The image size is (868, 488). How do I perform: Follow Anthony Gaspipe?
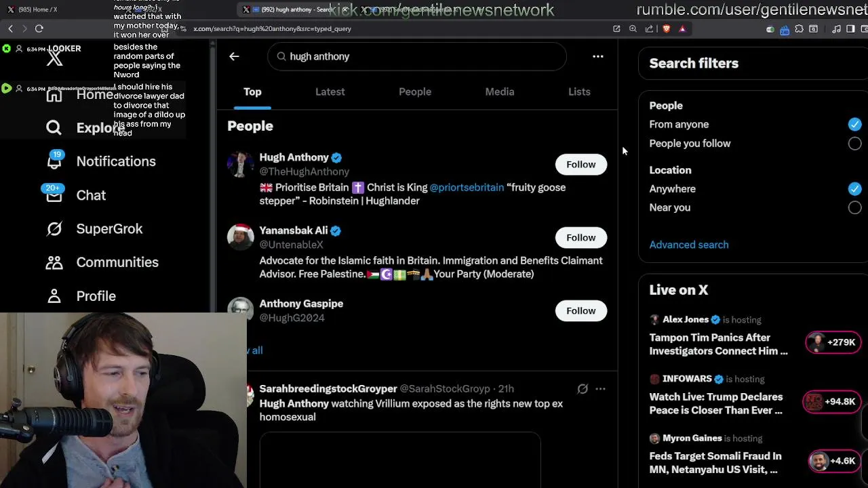(581, 310)
